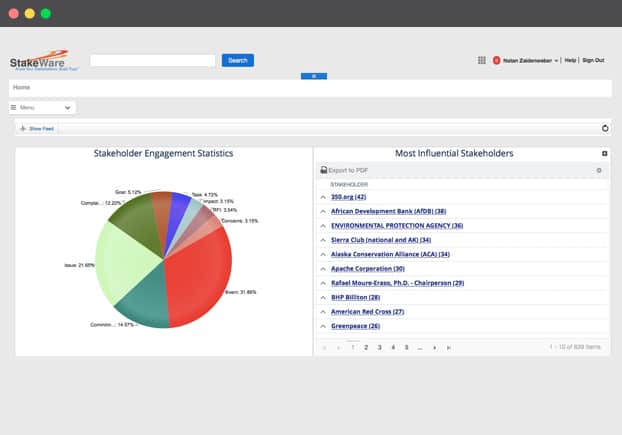Open Greenpeace (26) link
This screenshot has height=435, width=622.
355,326
